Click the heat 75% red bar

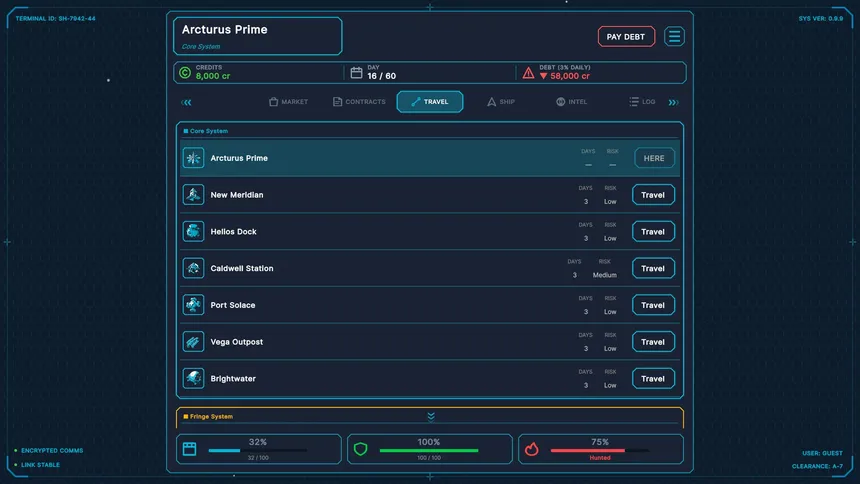pyautogui.click(x=600, y=451)
